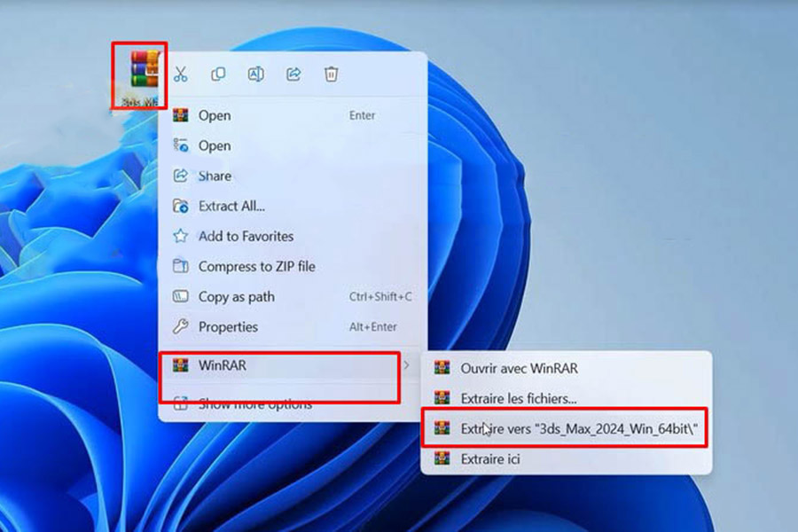Click Show more options
Image resolution: width=798 pixels, height=532 pixels.
click(254, 404)
